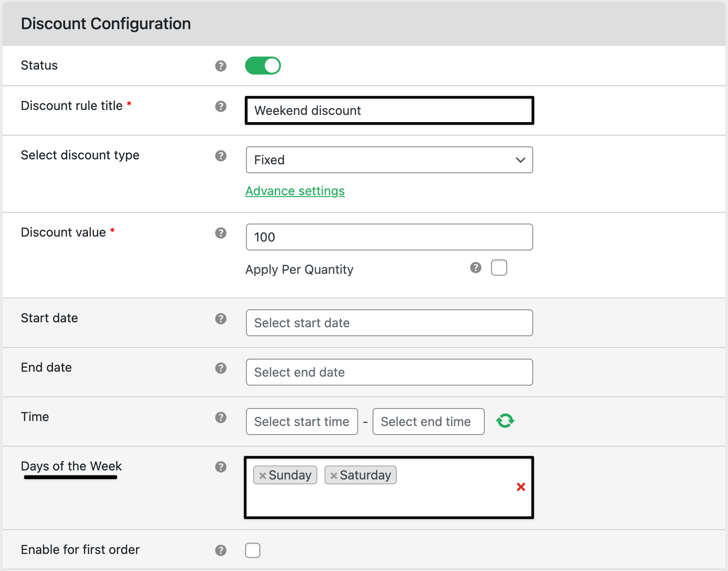Open the Advance settings link
This screenshot has width=728, height=571.
coord(295,191)
